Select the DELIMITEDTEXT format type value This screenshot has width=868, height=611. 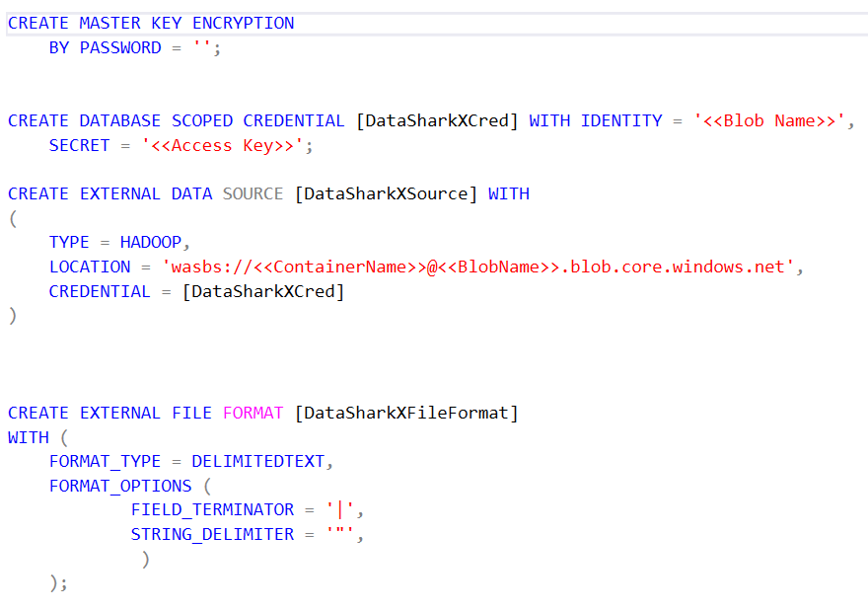click(x=264, y=461)
